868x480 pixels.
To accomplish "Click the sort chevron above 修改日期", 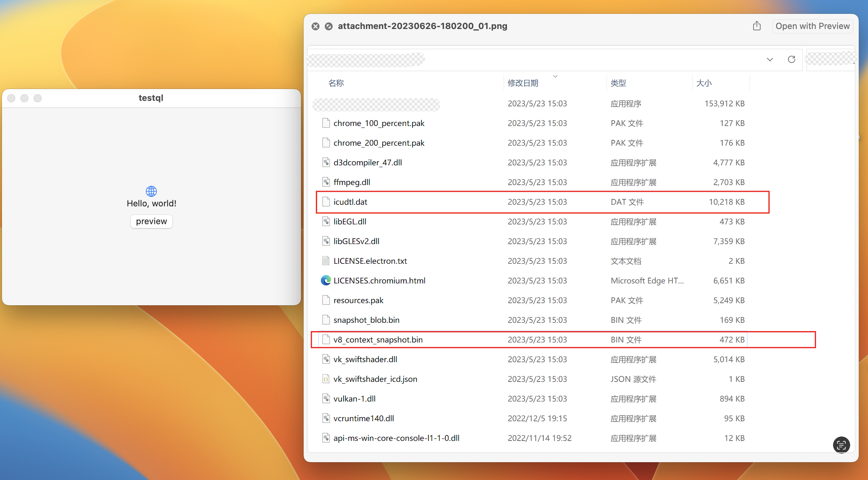I will point(555,76).
